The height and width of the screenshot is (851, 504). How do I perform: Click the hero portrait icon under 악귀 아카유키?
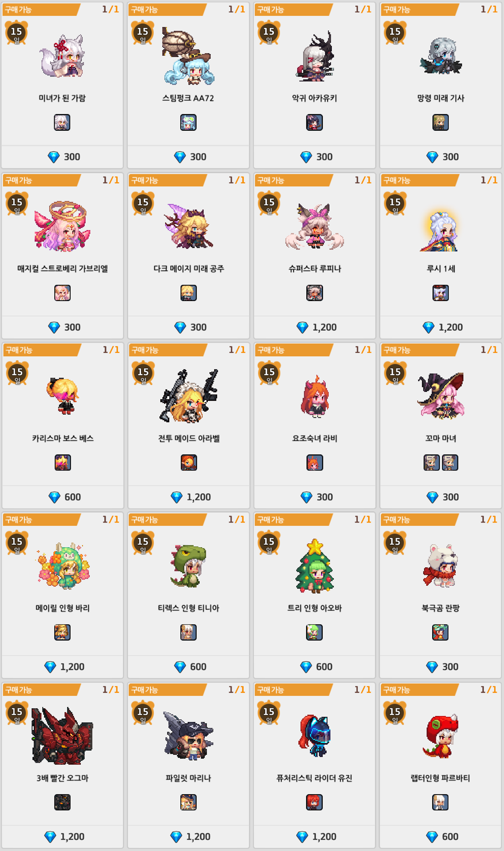tap(314, 122)
